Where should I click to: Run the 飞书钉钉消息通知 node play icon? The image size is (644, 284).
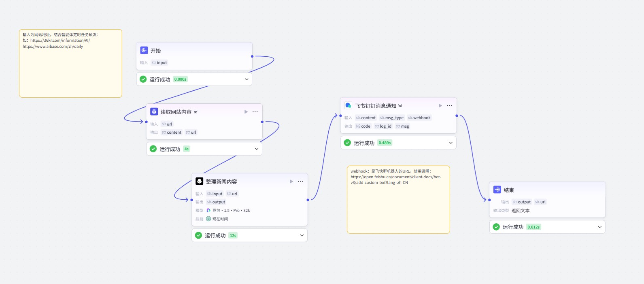tap(440, 106)
